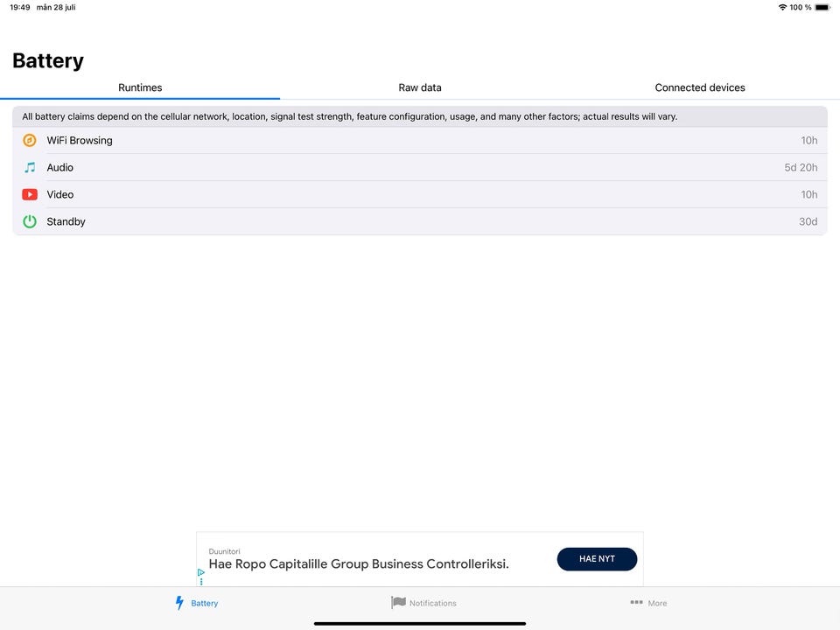Image resolution: width=840 pixels, height=630 pixels.
Task: Click the Standby 30d value
Action: [808, 221]
